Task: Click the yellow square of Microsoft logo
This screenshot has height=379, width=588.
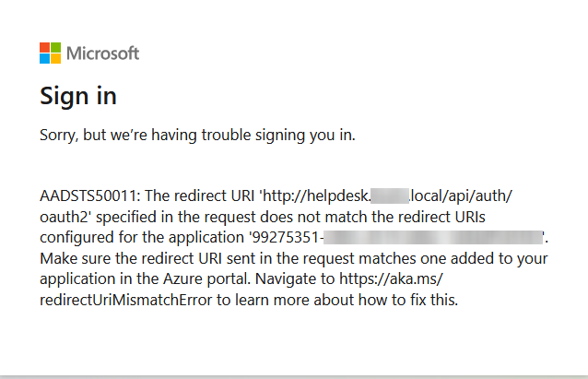Action: click(56, 58)
